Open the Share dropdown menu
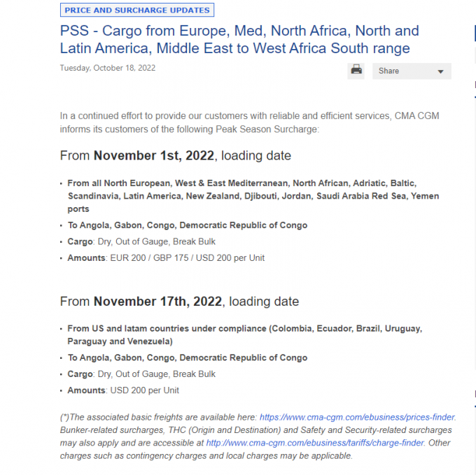 (x=412, y=71)
